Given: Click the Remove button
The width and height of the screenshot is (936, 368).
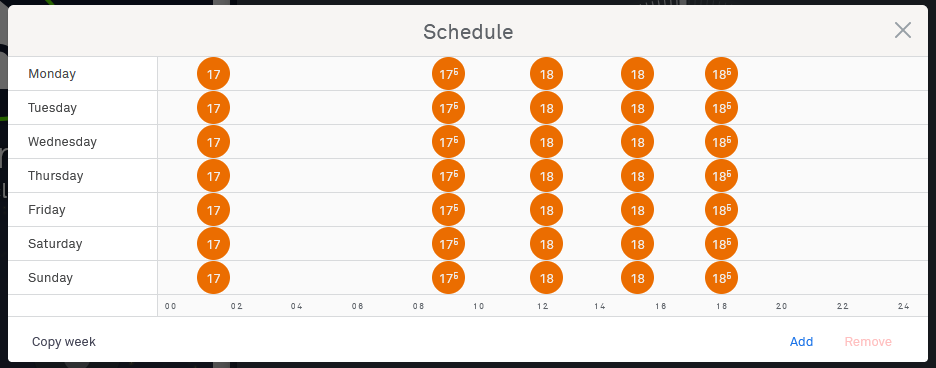Looking at the screenshot, I should tap(868, 342).
